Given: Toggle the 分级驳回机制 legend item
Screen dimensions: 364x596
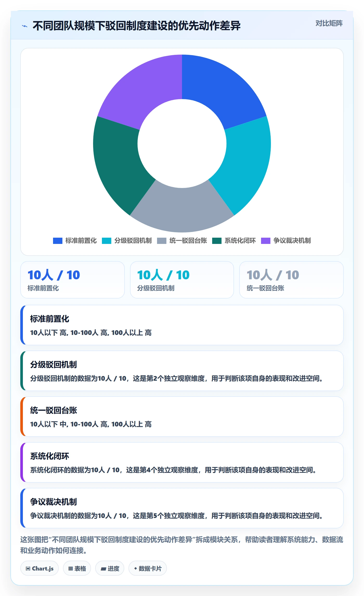Looking at the screenshot, I should [x=127, y=241].
